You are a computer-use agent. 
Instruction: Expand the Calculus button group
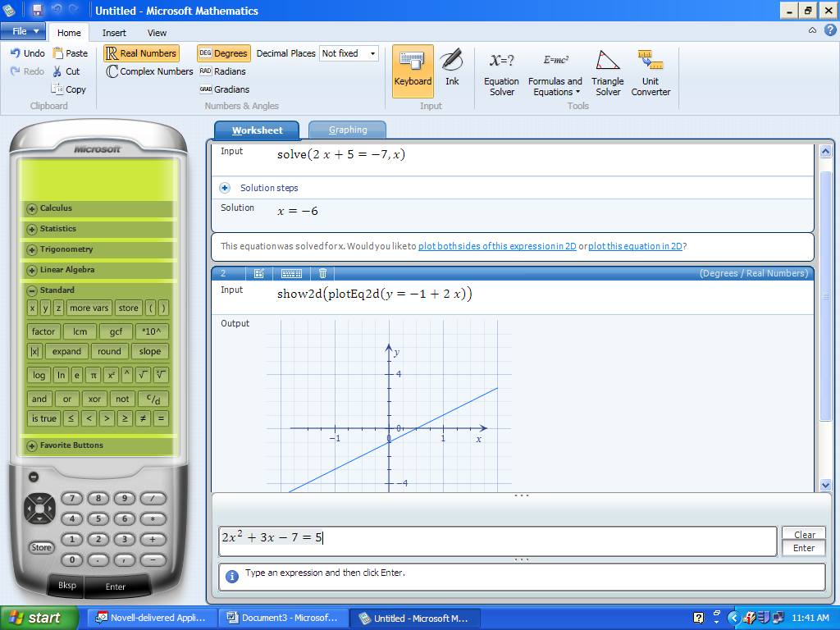(32, 208)
